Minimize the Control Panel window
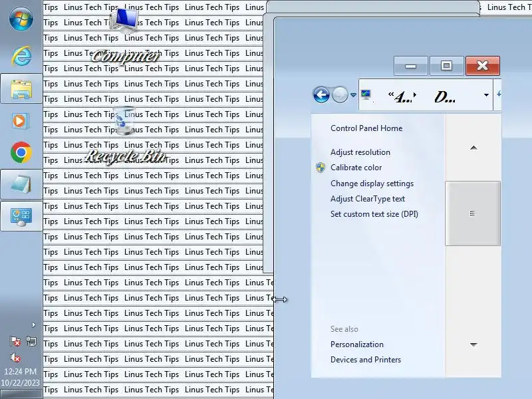This screenshot has height=399, width=532. (410, 66)
